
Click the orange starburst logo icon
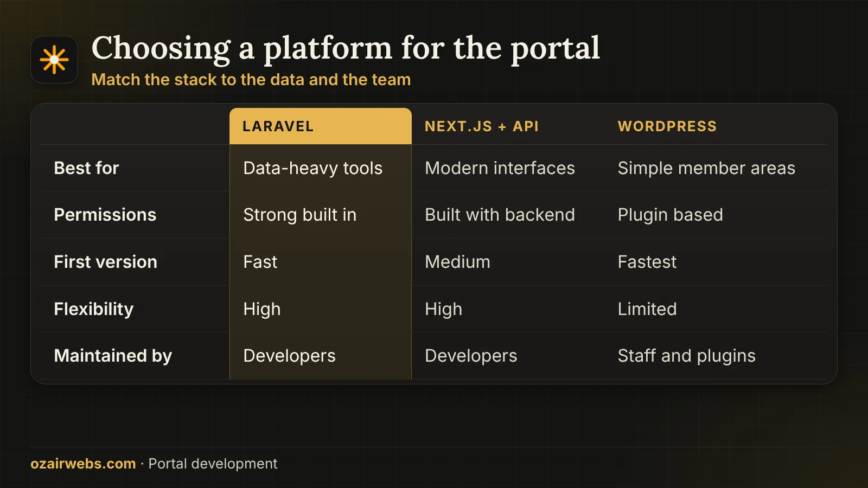coord(54,60)
